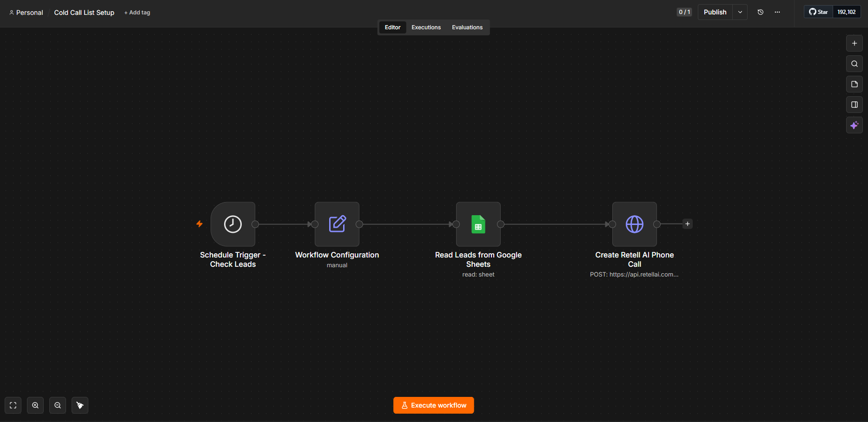Click the Schedule Trigger node output connector
868x422 pixels.
tap(255, 224)
